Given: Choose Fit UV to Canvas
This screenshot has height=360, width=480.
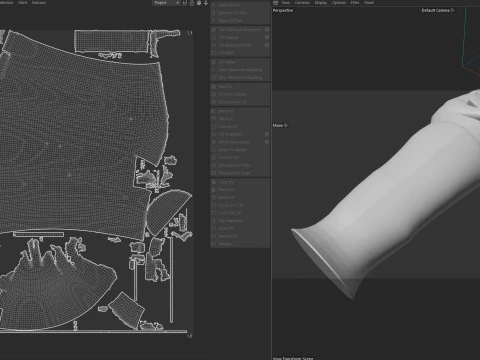Looking at the screenshot, I should pyautogui.click(x=240, y=94).
